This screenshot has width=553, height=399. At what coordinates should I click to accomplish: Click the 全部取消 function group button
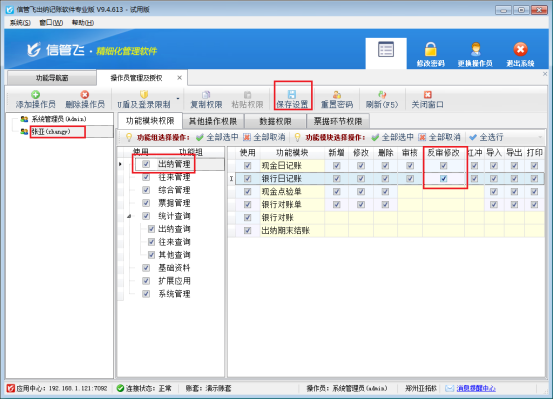pos(264,137)
